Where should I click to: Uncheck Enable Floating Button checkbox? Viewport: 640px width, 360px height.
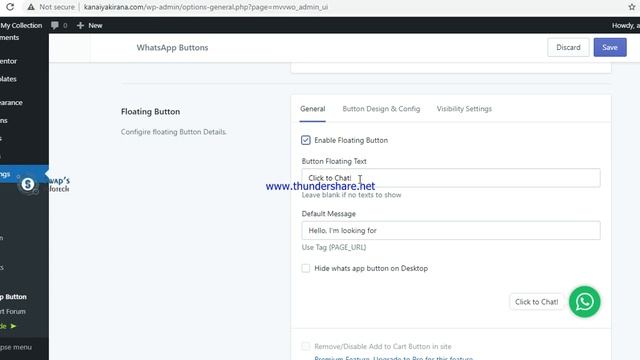tap(306, 140)
